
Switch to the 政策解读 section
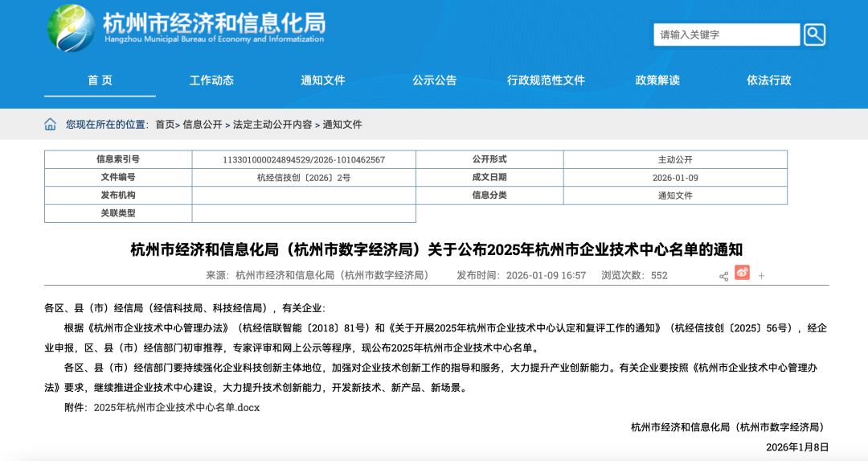657,80
